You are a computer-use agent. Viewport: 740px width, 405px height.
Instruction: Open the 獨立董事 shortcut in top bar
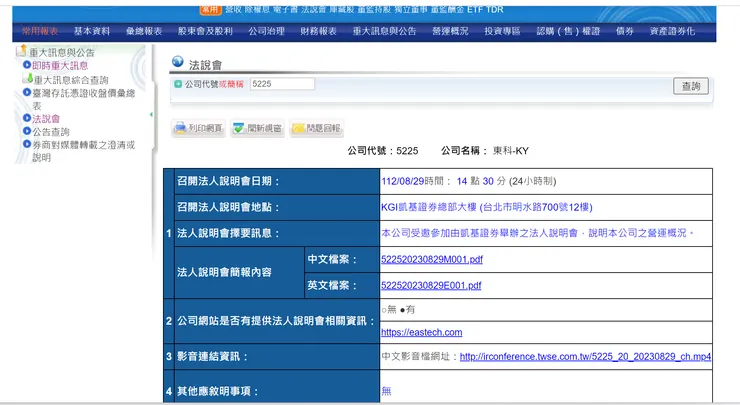[411, 9]
